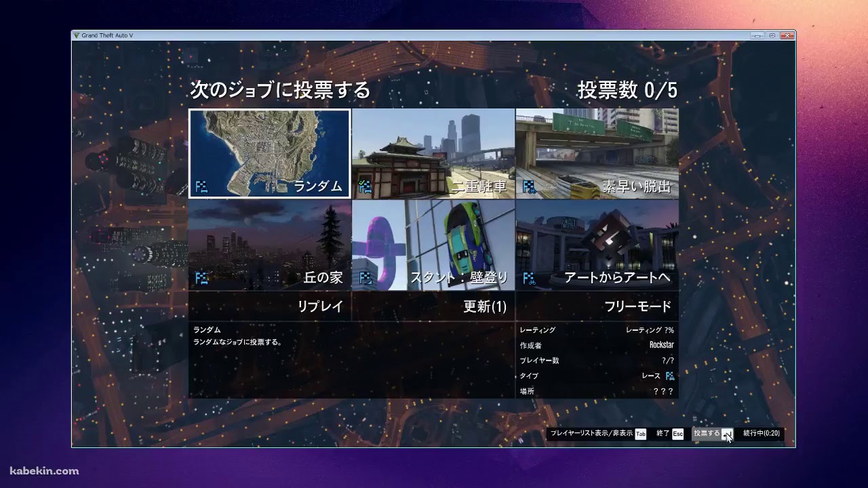The image size is (868, 488).
Task: Minimize the Grand Theft Auto V window
Action: [757, 35]
